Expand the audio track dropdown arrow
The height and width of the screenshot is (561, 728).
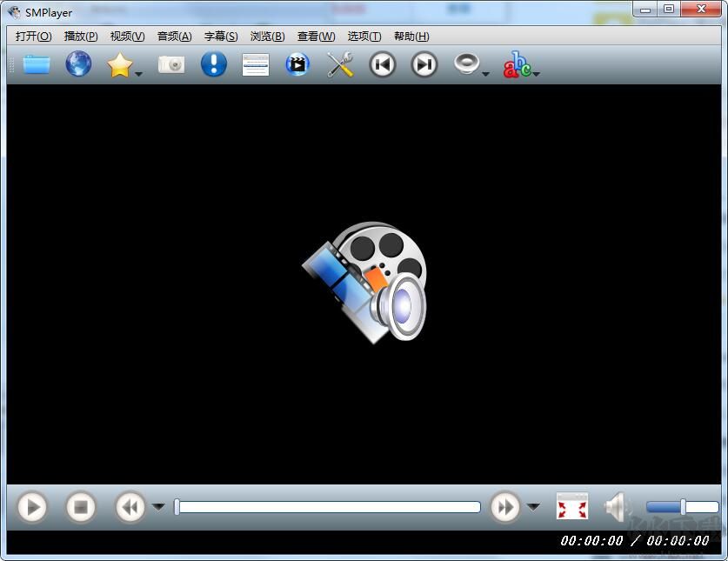point(485,74)
